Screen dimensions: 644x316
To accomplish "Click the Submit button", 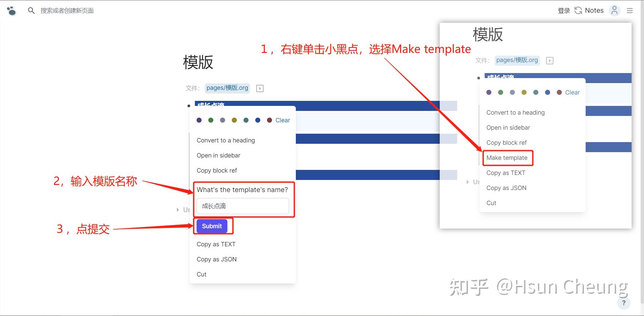I will tap(211, 226).
